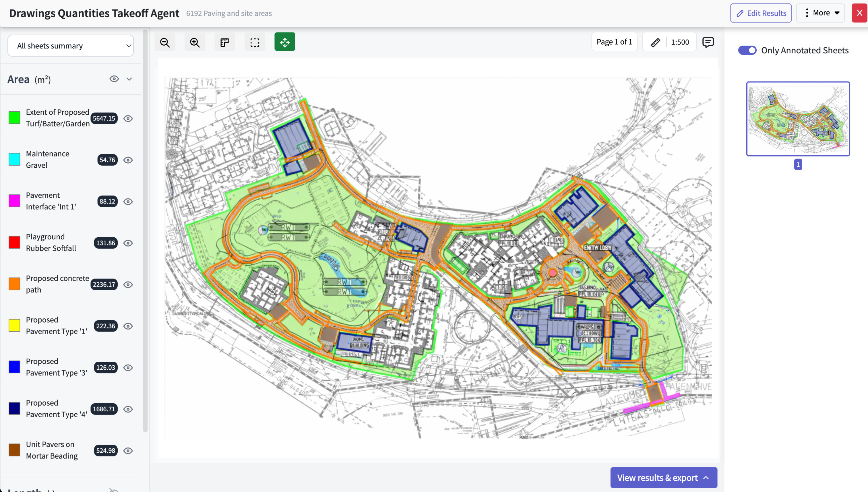This screenshot has height=492, width=868.
Task: Open the More options dropdown
Action: (820, 13)
